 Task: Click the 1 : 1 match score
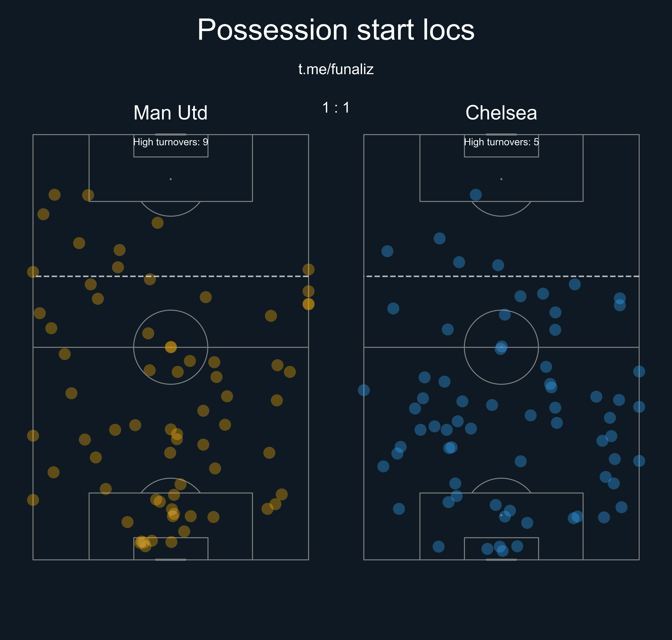pos(336,108)
